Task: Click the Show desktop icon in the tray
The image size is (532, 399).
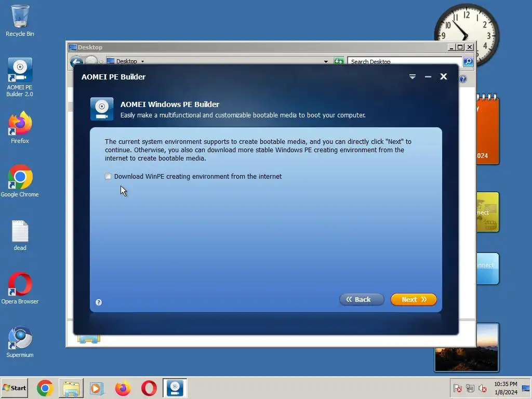Action: coord(526,388)
